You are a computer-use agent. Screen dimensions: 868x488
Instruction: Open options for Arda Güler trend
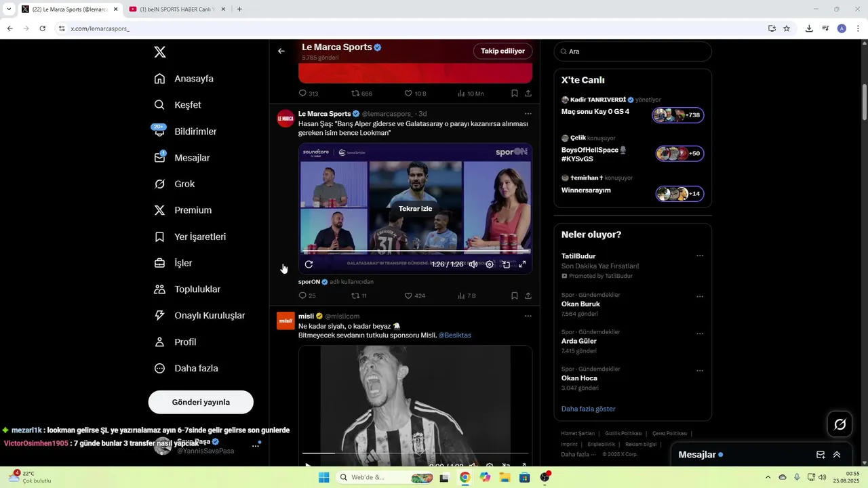700,334
